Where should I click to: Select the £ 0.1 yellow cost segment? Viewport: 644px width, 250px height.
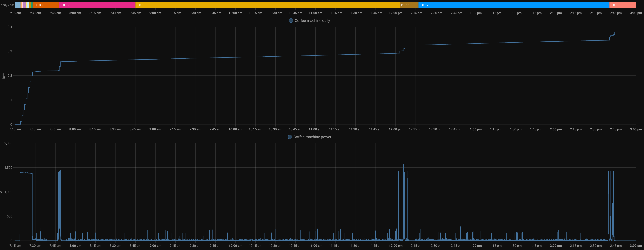click(268, 5)
